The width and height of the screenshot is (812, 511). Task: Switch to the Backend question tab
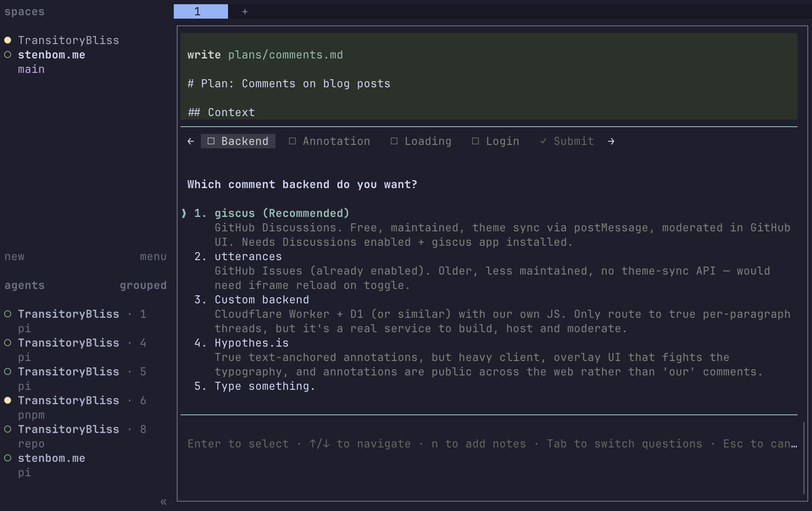238,142
